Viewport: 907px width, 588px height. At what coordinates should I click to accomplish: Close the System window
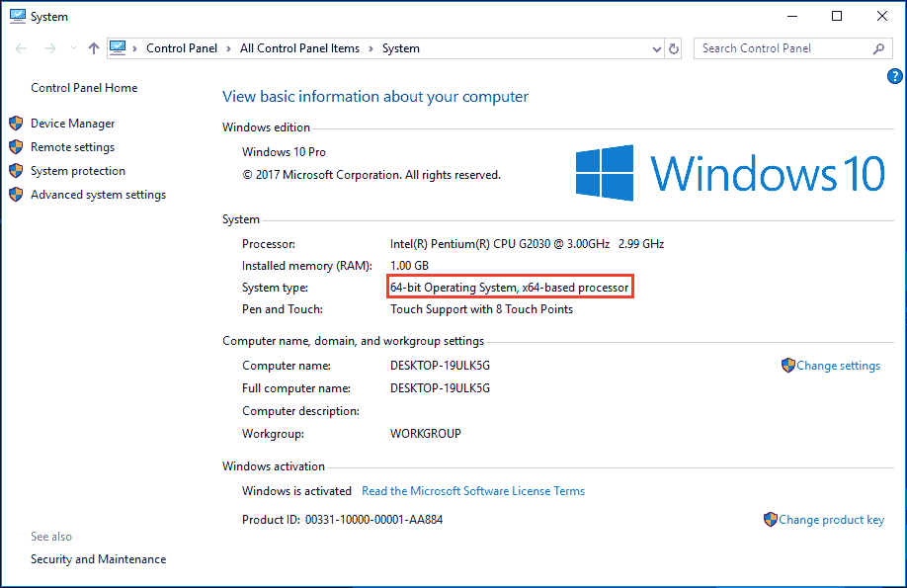point(881,16)
